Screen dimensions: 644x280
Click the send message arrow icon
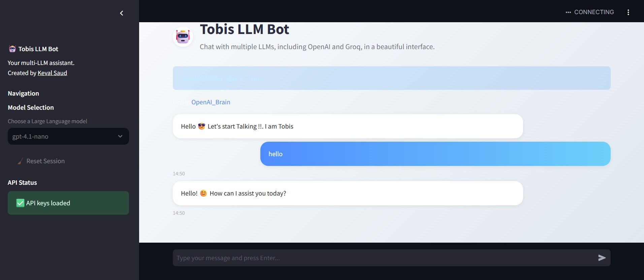[x=602, y=258]
